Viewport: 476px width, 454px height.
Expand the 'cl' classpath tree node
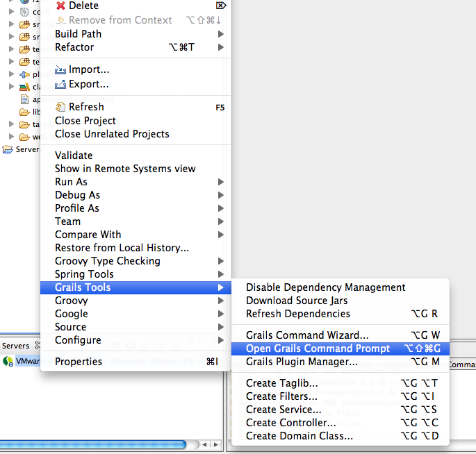(12, 87)
